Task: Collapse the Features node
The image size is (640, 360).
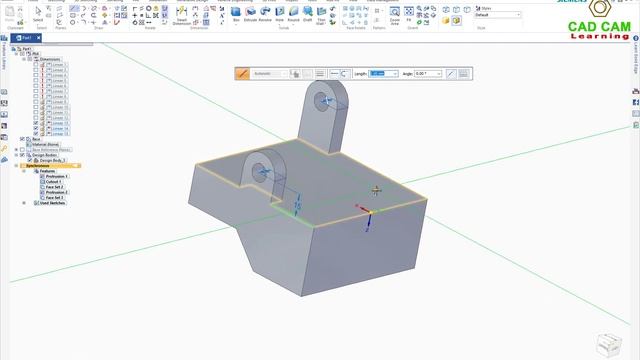Action: pyautogui.click(x=24, y=171)
